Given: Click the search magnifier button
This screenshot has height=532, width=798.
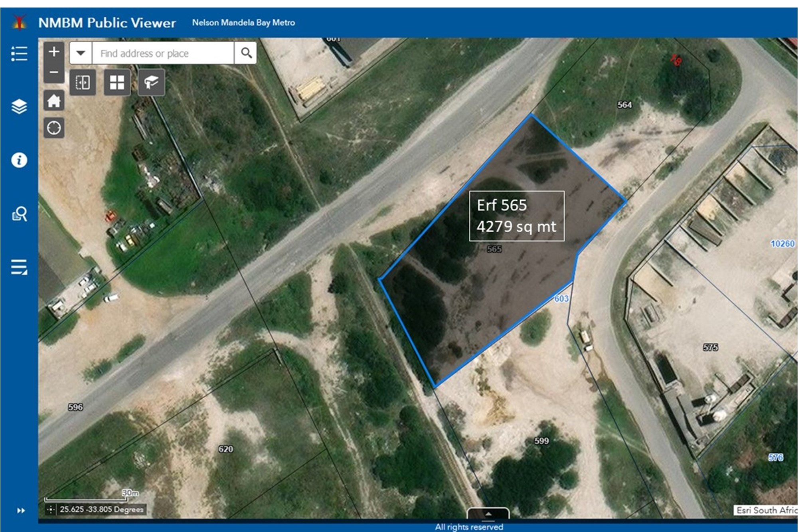Looking at the screenshot, I should [246, 53].
